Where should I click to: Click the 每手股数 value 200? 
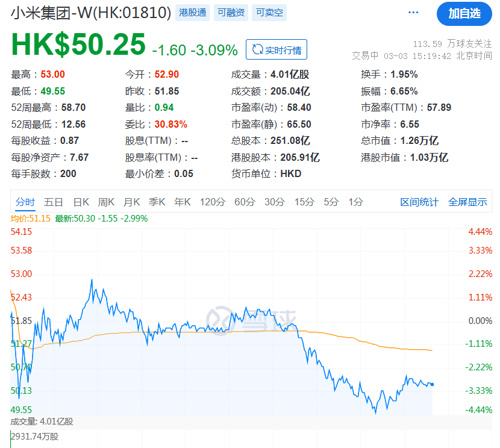68,174
